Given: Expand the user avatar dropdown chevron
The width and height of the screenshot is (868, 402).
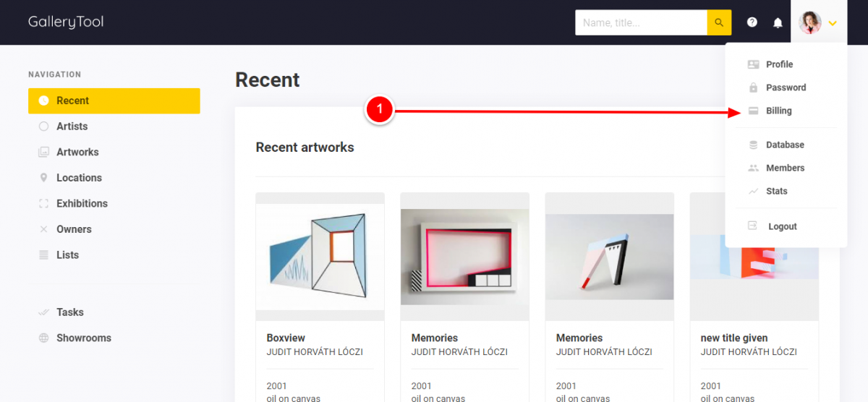Looking at the screenshot, I should click(x=833, y=23).
